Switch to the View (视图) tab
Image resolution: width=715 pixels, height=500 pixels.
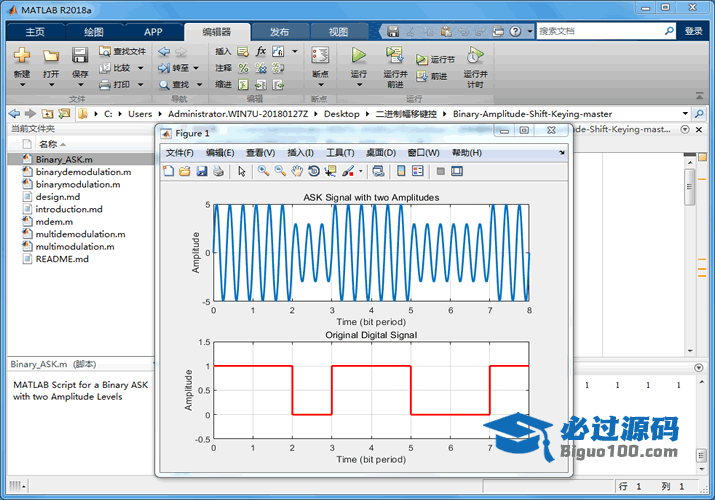(x=338, y=32)
